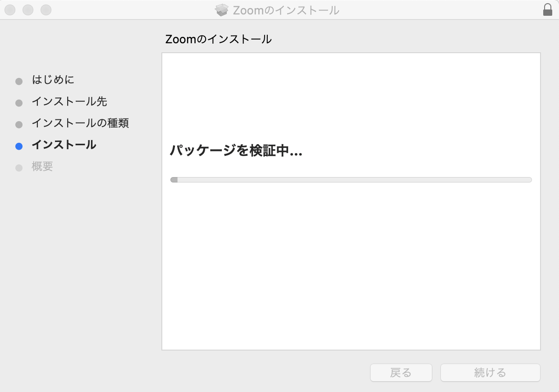The width and height of the screenshot is (559, 392).
Task: Click the package verification progress bar
Action: pyautogui.click(x=351, y=180)
